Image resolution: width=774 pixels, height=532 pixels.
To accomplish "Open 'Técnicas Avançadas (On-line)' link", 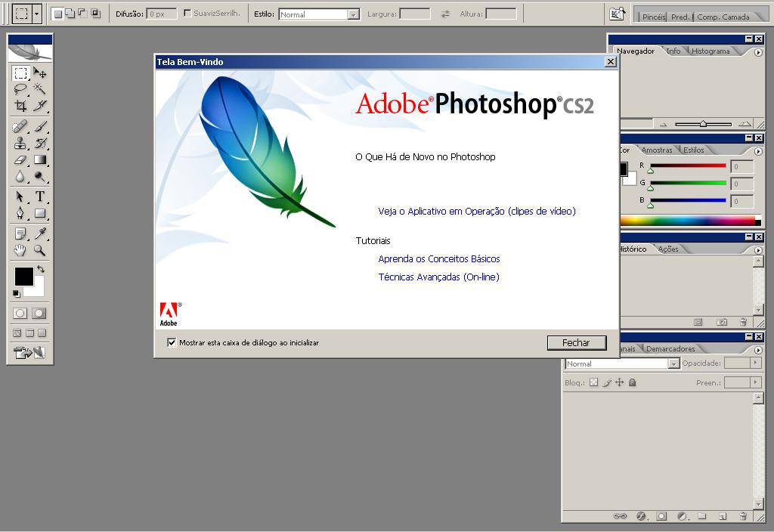I will click(x=439, y=277).
